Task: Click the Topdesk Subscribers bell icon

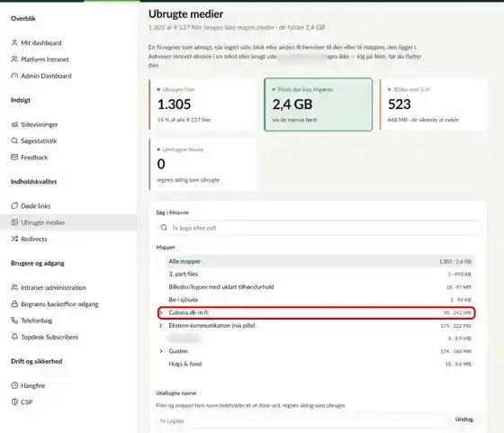Action: 14,337
